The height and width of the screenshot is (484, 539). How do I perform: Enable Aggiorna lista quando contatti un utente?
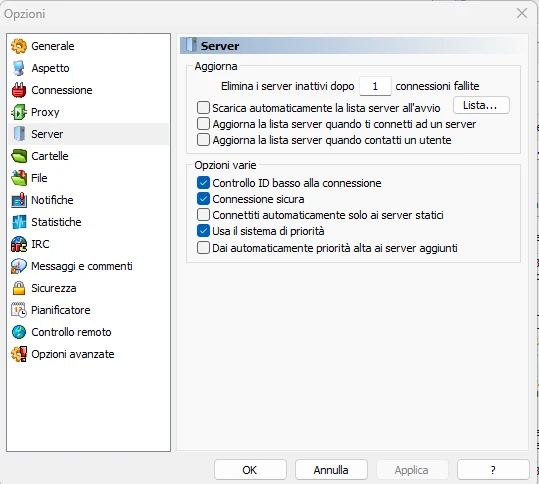pos(203,140)
